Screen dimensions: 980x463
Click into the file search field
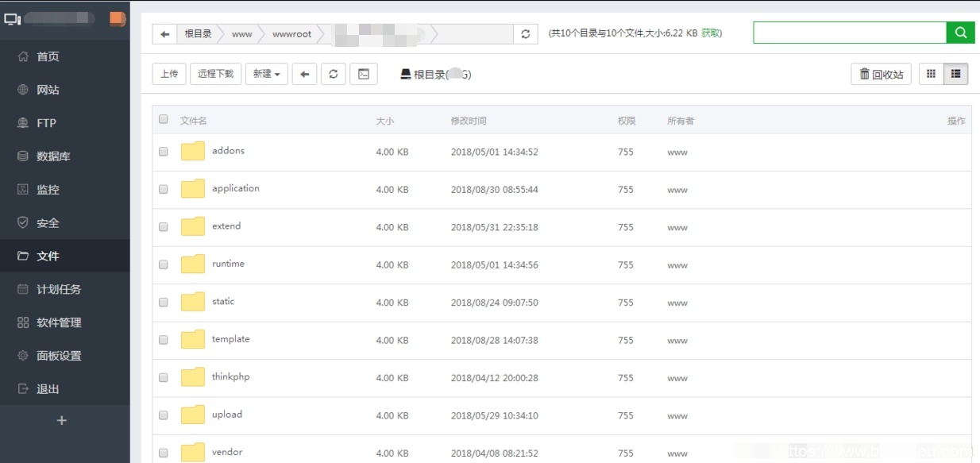pyautogui.click(x=850, y=33)
